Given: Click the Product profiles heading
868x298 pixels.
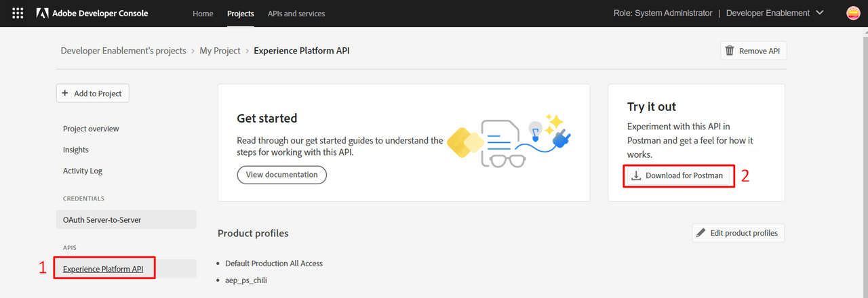Looking at the screenshot, I should pyautogui.click(x=253, y=234).
